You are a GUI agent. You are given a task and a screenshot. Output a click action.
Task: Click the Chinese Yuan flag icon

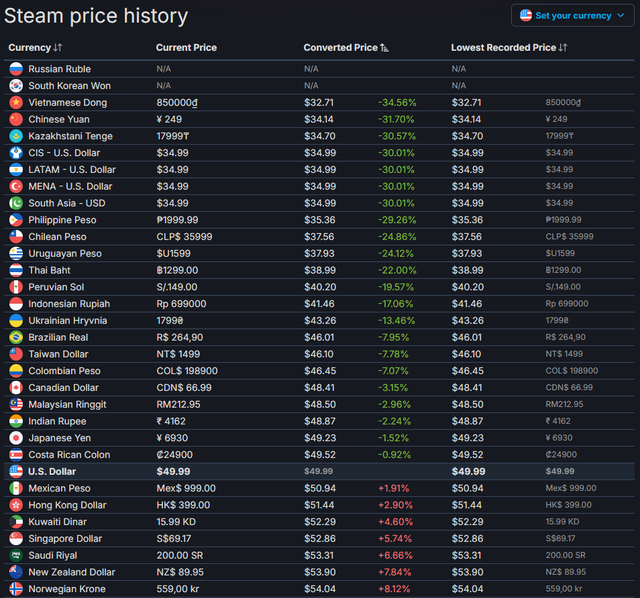(x=15, y=119)
